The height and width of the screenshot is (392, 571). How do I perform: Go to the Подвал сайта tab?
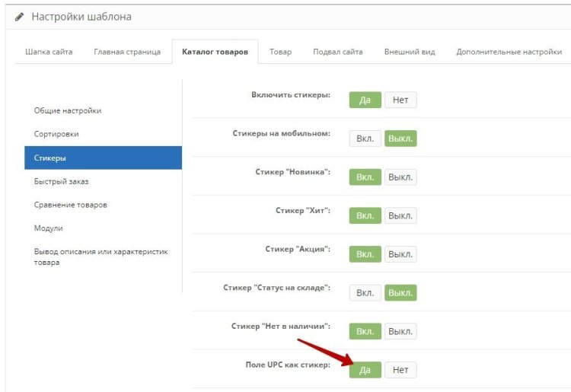pyautogui.click(x=337, y=52)
